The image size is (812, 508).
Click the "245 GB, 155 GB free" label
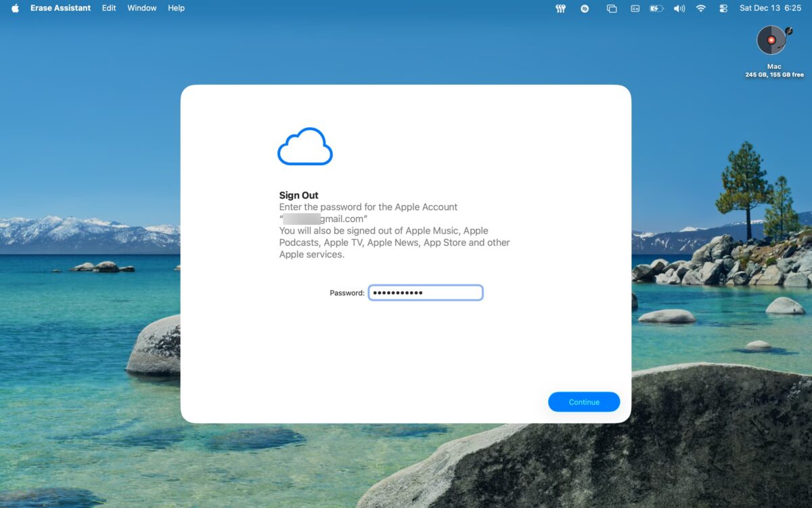775,75
